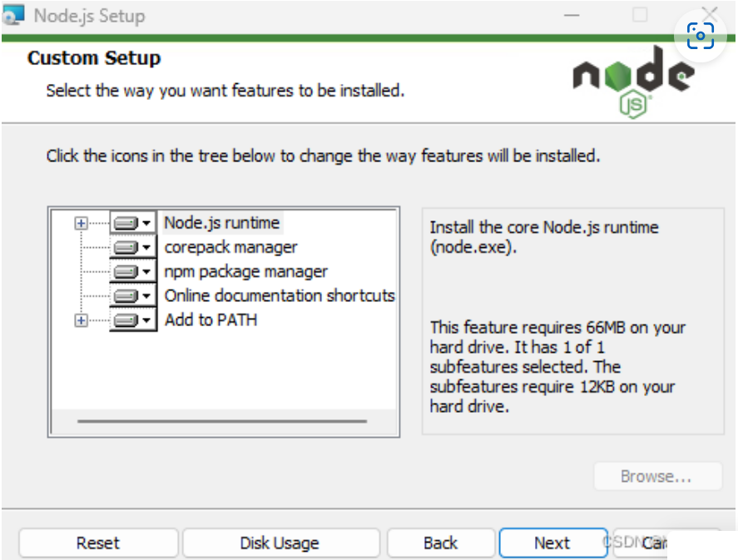Click the Node.js Setup installer title icon
This screenshot has width=738, height=560.
pos(13,16)
